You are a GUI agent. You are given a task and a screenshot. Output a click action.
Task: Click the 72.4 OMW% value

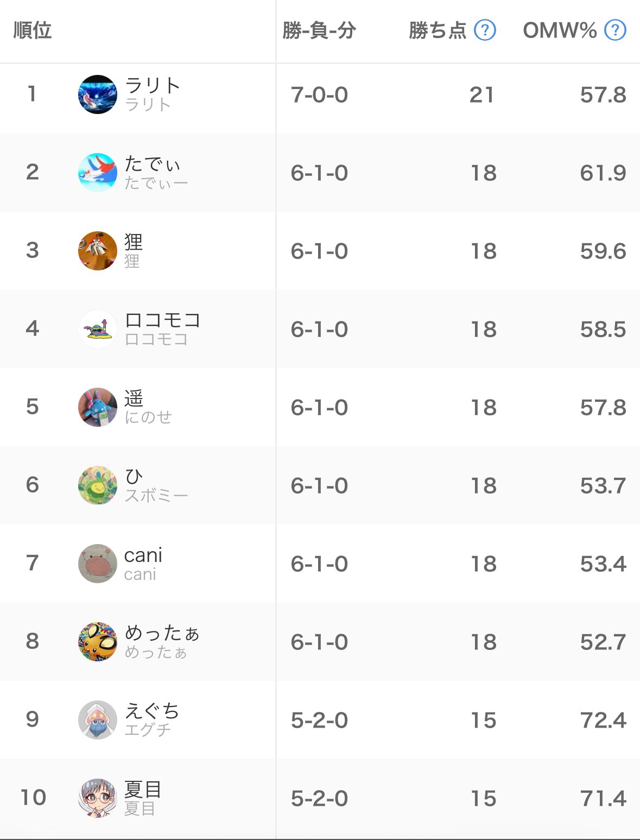coord(603,721)
